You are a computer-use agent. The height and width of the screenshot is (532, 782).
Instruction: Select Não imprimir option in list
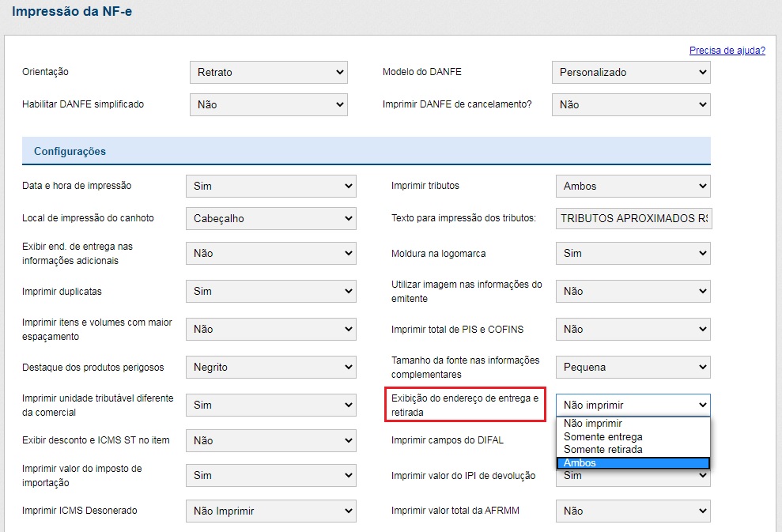pyautogui.click(x=633, y=424)
